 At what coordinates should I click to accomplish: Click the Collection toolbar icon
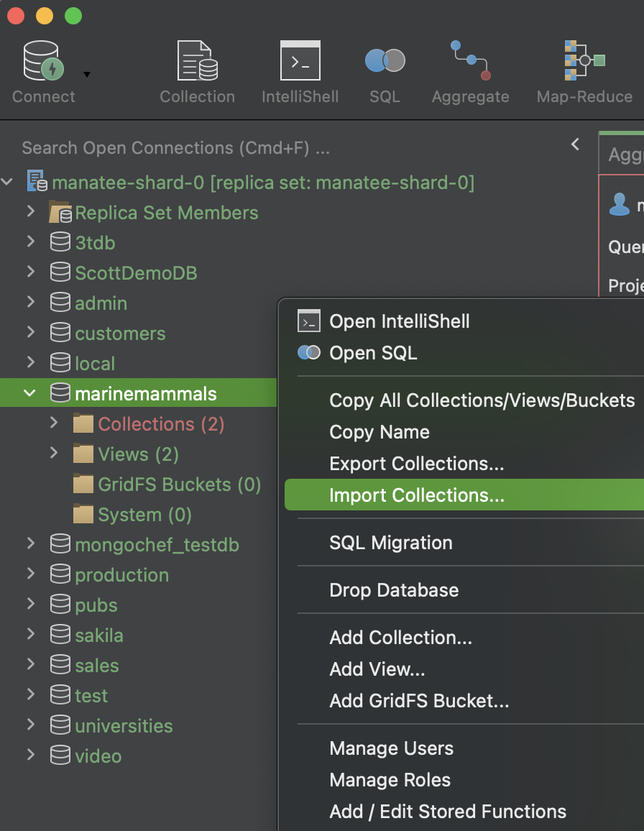pos(197,60)
